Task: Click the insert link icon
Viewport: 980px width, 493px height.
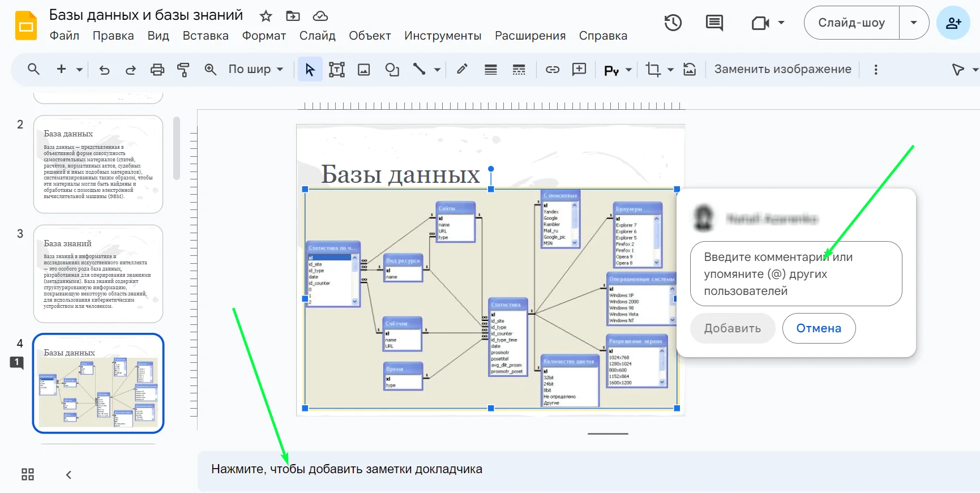Action: click(x=552, y=70)
